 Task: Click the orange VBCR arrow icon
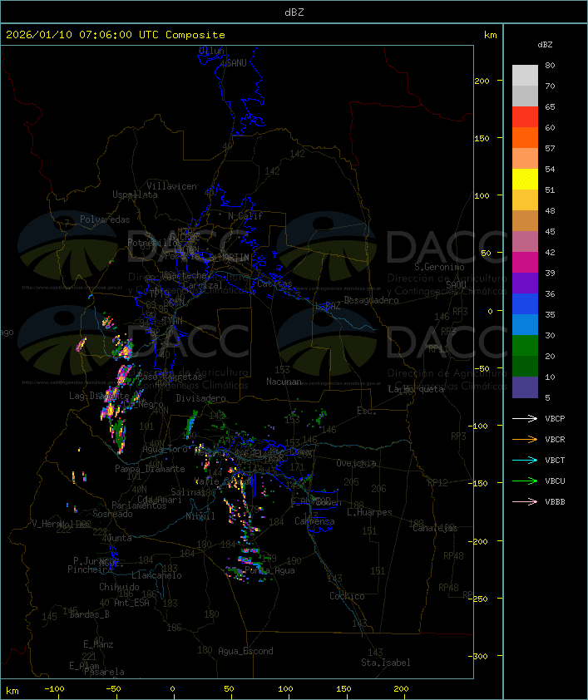pos(524,439)
